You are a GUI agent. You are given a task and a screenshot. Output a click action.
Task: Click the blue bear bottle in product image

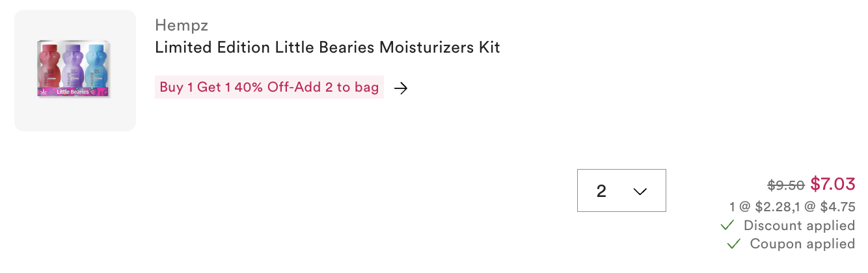(x=95, y=66)
